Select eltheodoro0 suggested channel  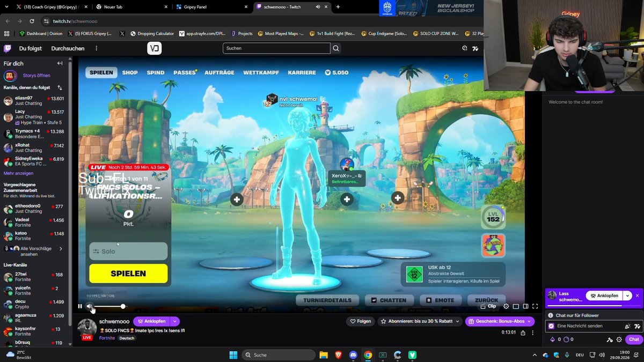pos(34,209)
